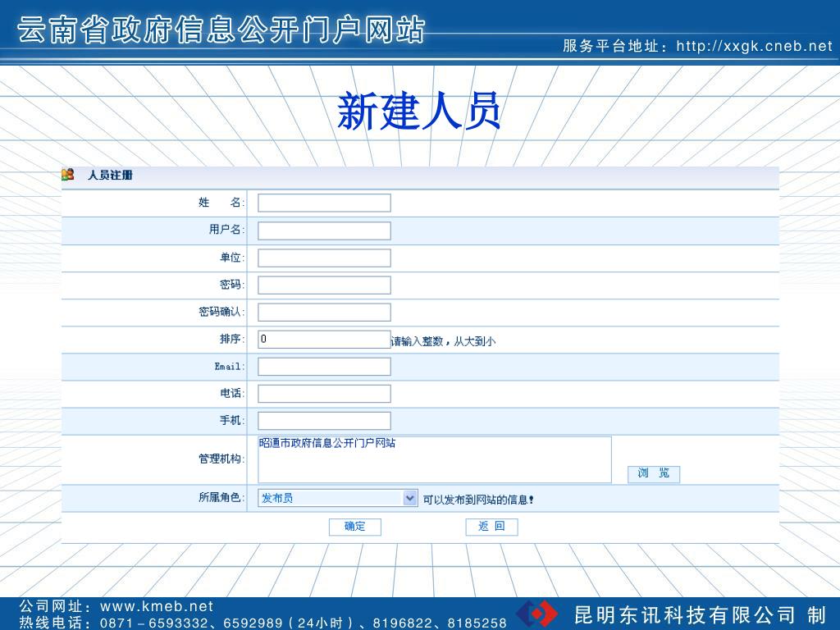Click the 新建人员 page title
The height and width of the screenshot is (630, 840).
pos(419,112)
